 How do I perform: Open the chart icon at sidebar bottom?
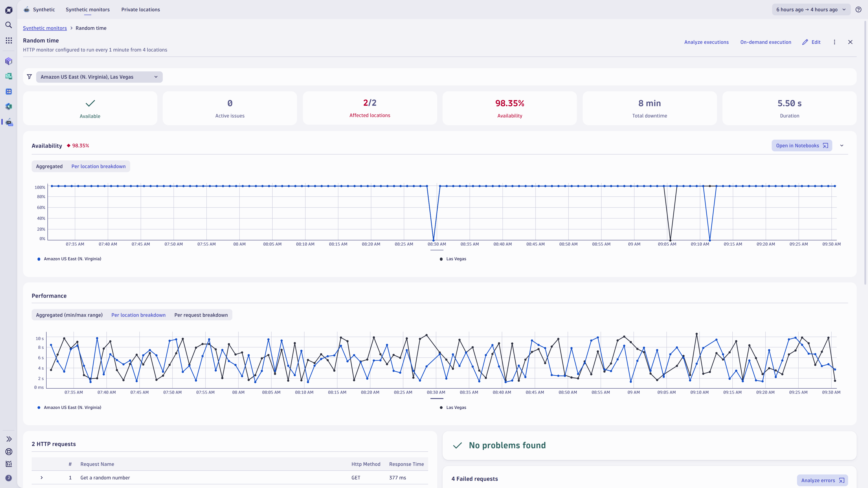pyautogui.click(x=9, y=464)
